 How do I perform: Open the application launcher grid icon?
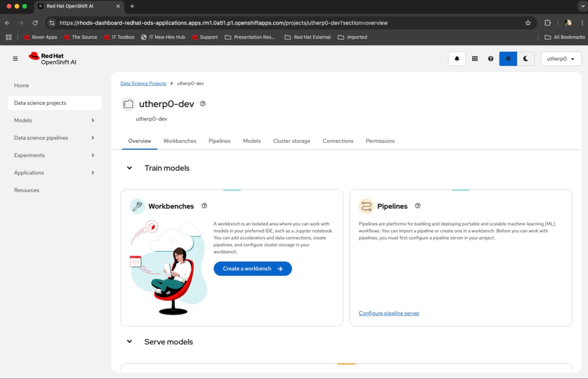[x=474, y=59]
